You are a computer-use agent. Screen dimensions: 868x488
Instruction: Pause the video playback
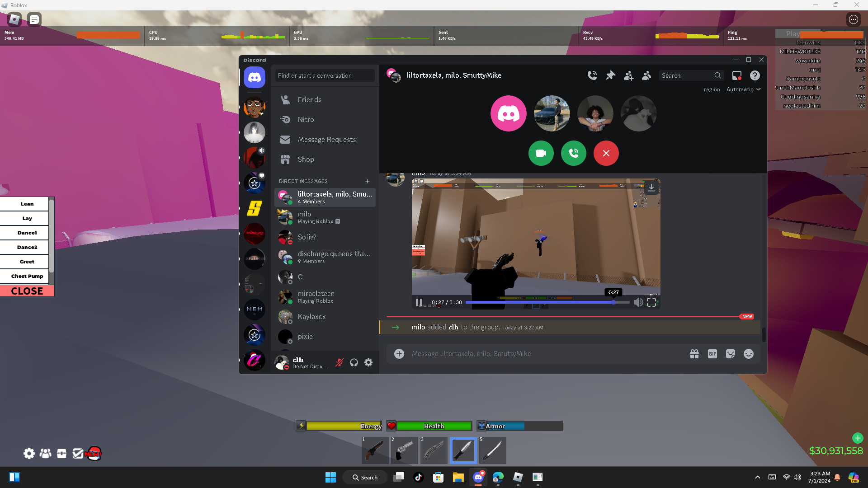[419, 302]
